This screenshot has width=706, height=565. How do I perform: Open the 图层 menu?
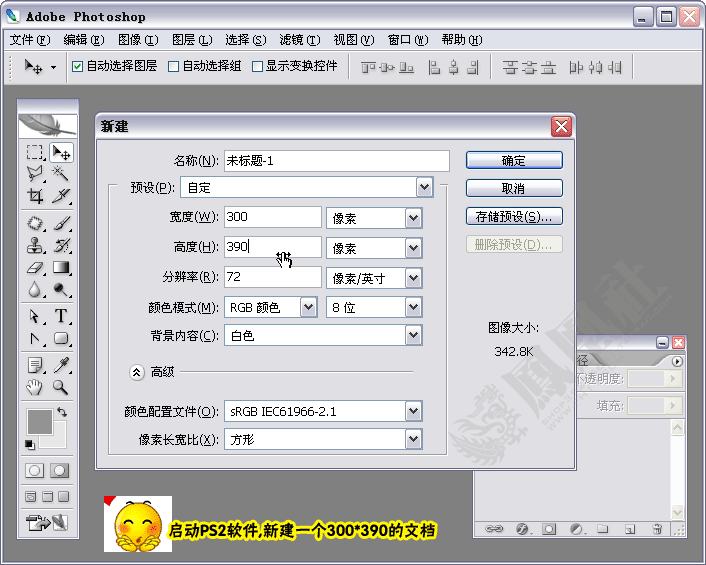[x=192, y=40]
